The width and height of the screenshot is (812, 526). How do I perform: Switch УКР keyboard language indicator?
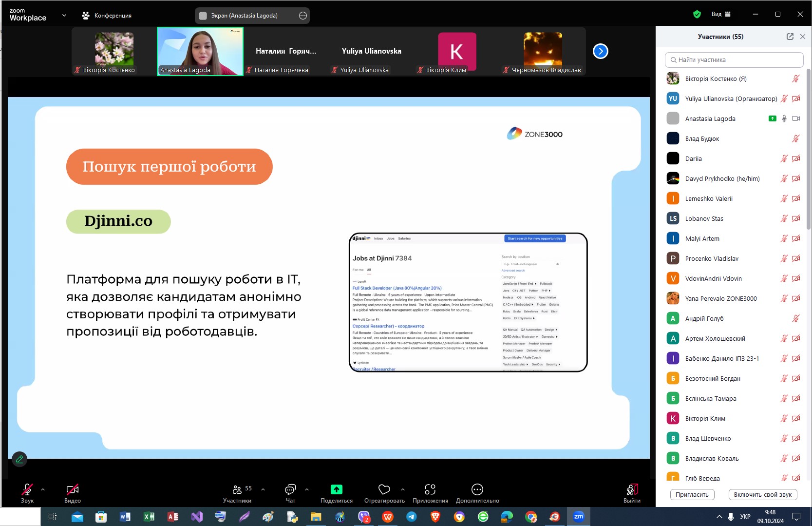[745, 517]
